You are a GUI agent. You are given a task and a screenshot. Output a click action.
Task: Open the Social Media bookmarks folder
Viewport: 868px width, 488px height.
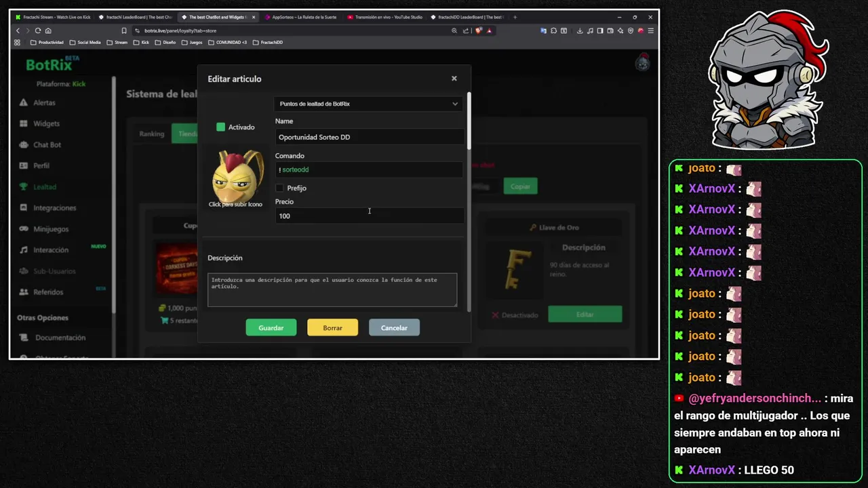point(85,42)
